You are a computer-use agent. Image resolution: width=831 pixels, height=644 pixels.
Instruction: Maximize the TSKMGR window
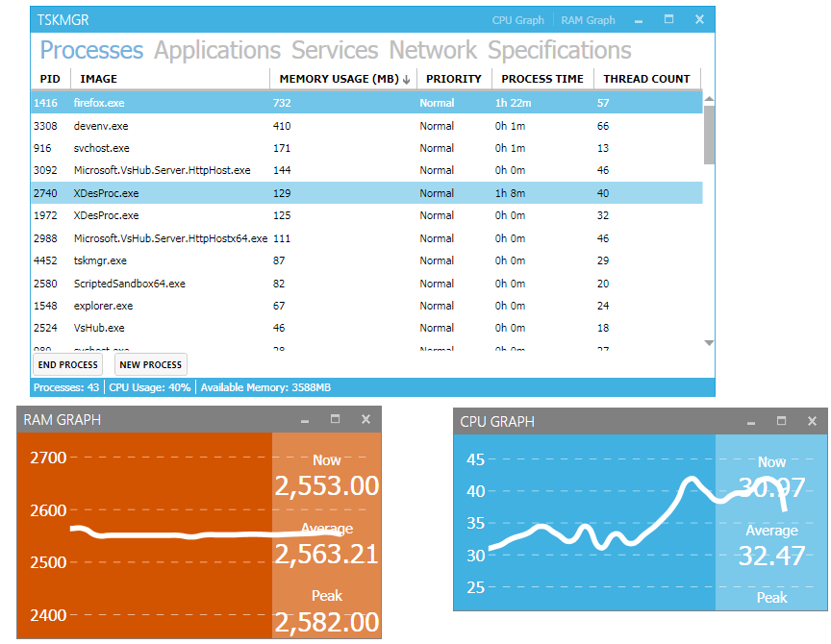tap(668, 19)
